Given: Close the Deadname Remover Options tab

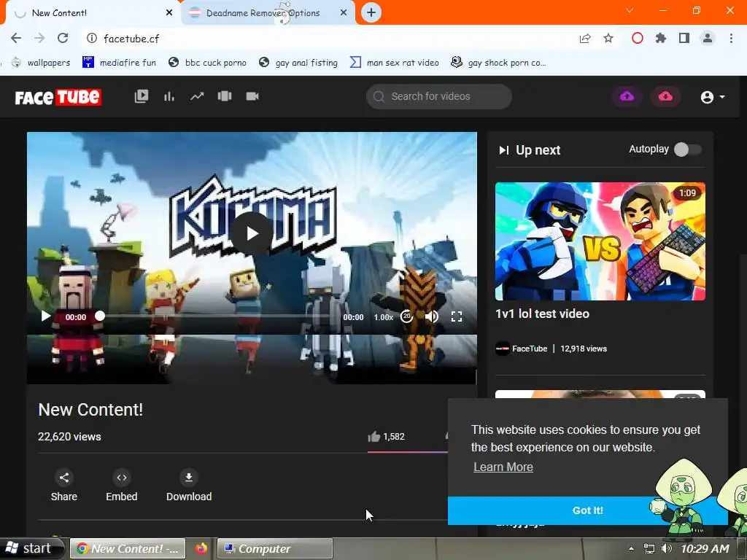Looking at the screenshot, I should point(344,13).
